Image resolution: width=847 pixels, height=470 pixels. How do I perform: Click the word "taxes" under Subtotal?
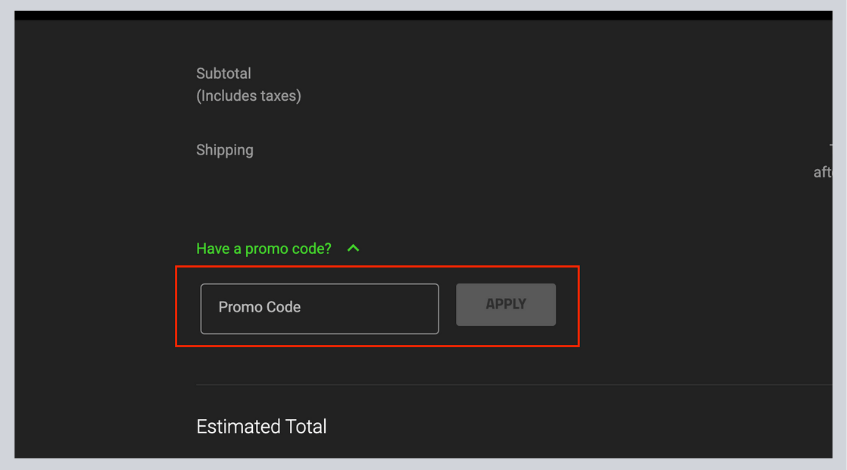278,96
